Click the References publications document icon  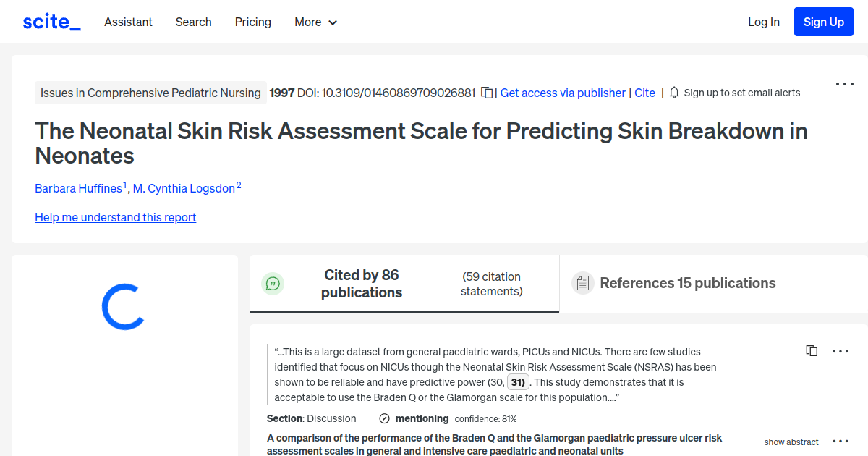pyautogui.click(x=582, y=283)
